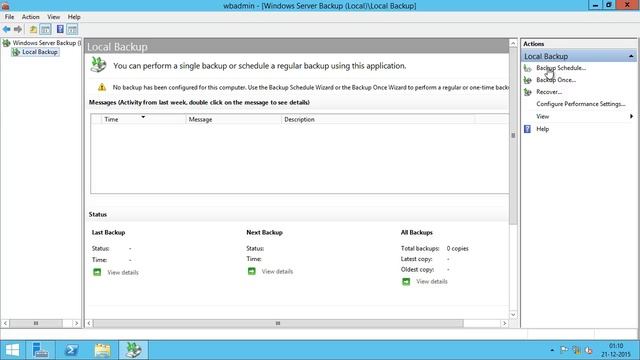Click All Backups view details green icon
Image resolution: width=640 pixels, height=360 pixels.
pos(406,282)
